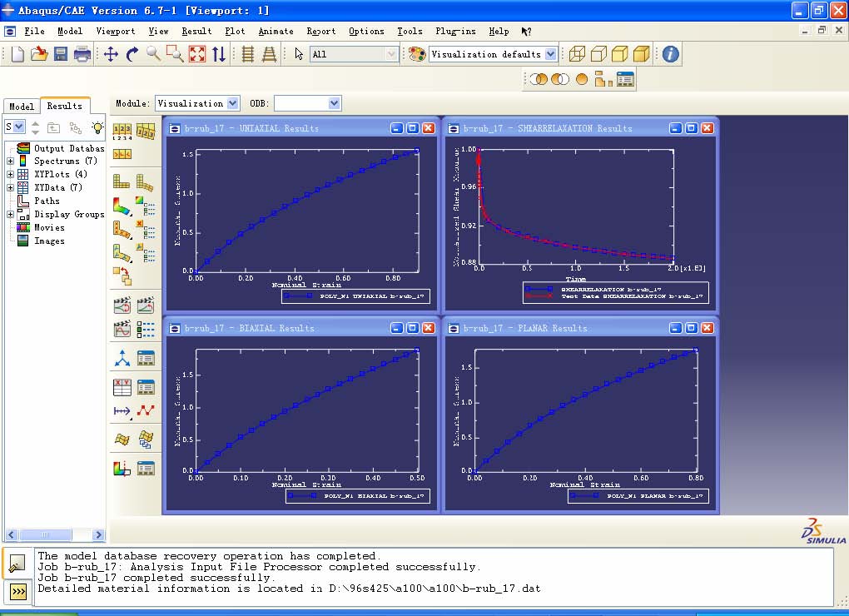
Task: Select the Pan View tool
Action: click(111, 54)
